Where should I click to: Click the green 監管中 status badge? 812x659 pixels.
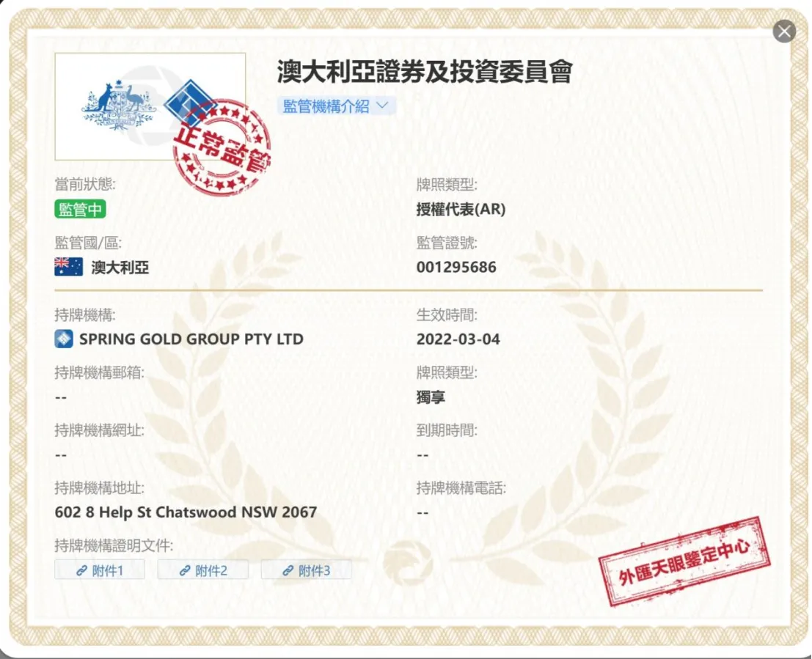(80, 209)
